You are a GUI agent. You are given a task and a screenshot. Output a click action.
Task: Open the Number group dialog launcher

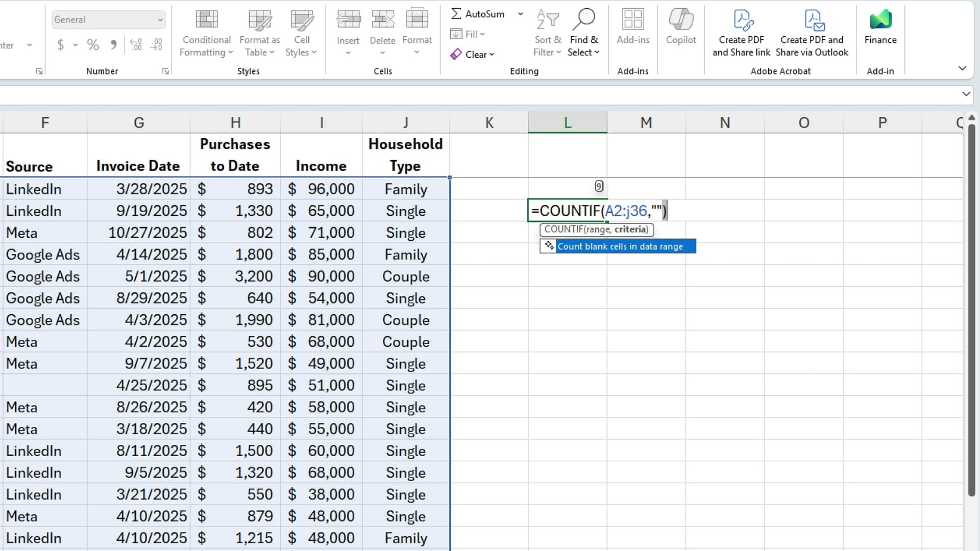point(165,71)
